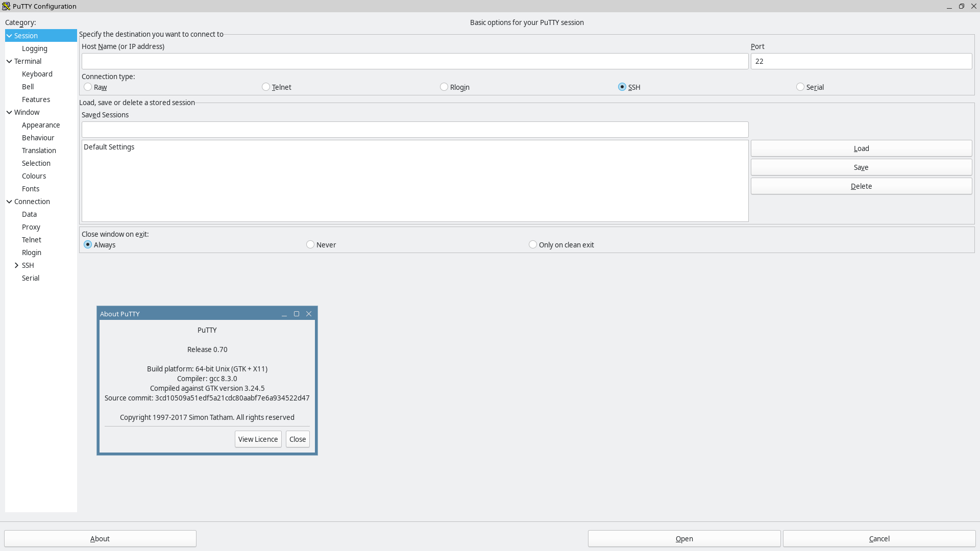Click the Load session button
The image size is (980, 551).
click(x=861, y=148)
